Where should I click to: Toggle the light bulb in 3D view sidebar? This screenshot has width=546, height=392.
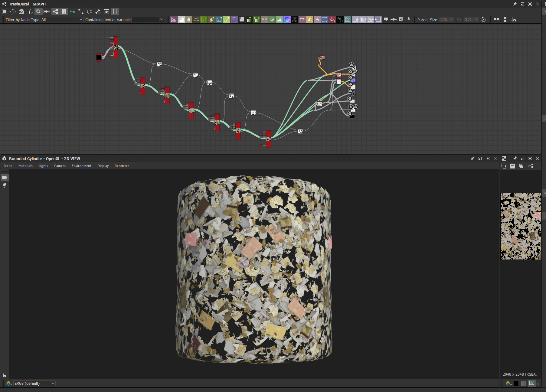[5, 185]
